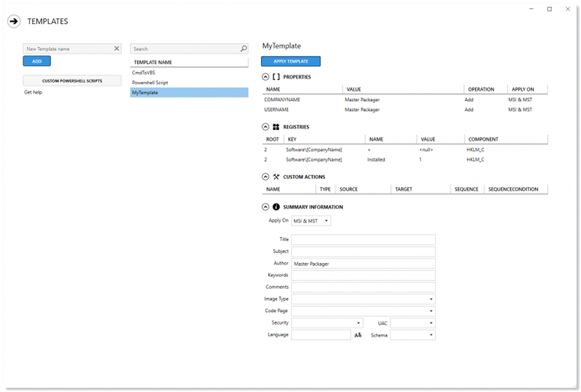Click the language translate icon
This screenshot has width=581, height=392.
[358, 335]
